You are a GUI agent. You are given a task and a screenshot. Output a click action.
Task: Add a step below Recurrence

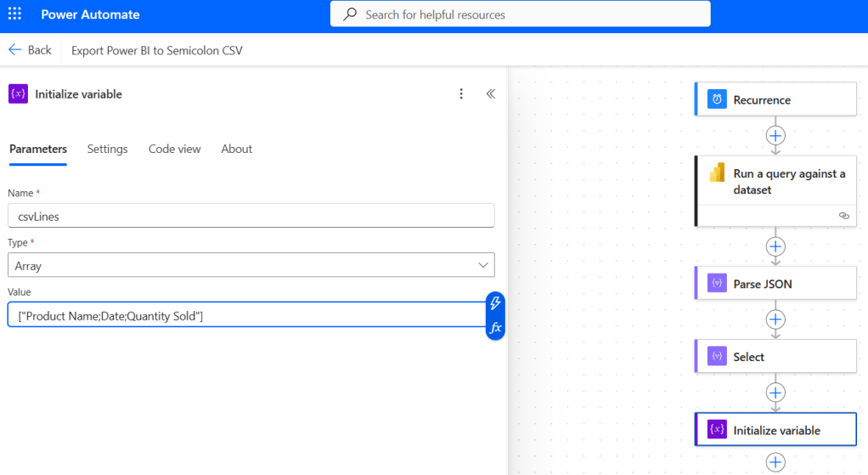point(775,136)
